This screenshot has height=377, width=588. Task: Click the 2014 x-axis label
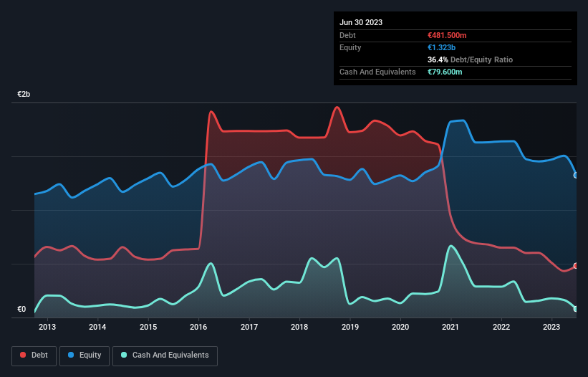(x=97, y=327)
